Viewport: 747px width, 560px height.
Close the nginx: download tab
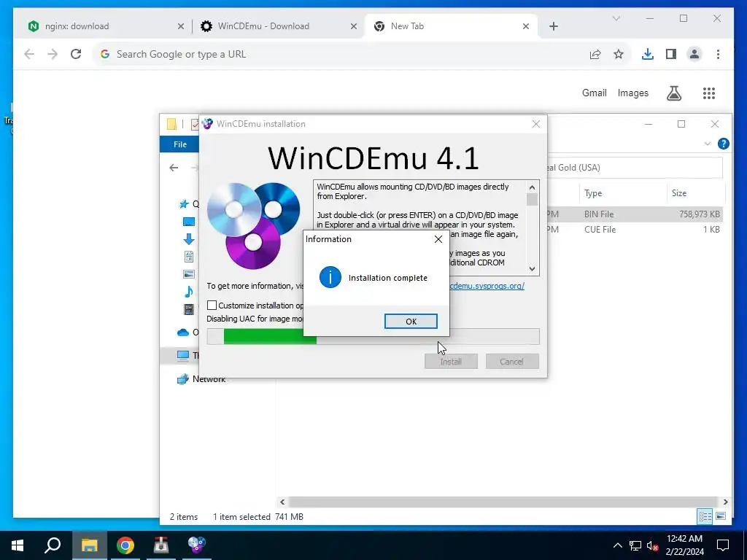point(181,26)
